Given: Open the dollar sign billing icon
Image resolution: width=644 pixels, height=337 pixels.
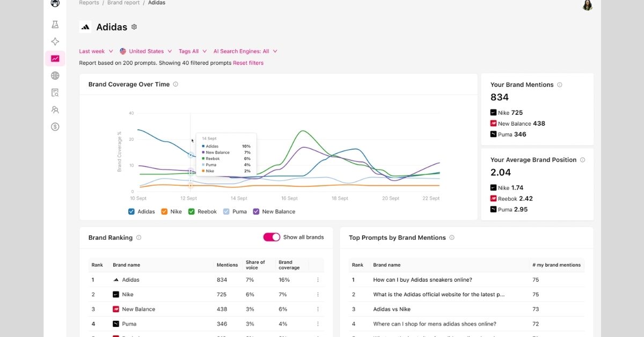Looking at the screenshot, I should [x=55, y=127].
